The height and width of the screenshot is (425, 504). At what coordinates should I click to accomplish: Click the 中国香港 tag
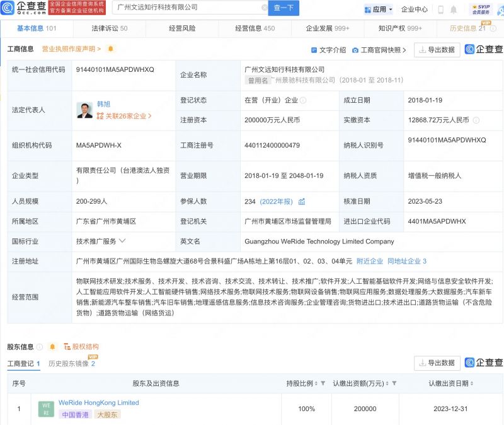tap(75, 415)
